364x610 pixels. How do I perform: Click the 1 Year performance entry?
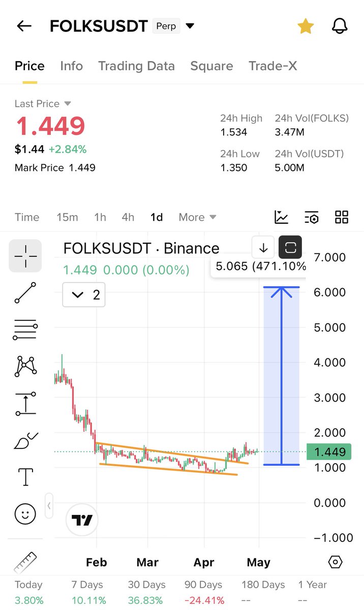(x=313, y=593)
